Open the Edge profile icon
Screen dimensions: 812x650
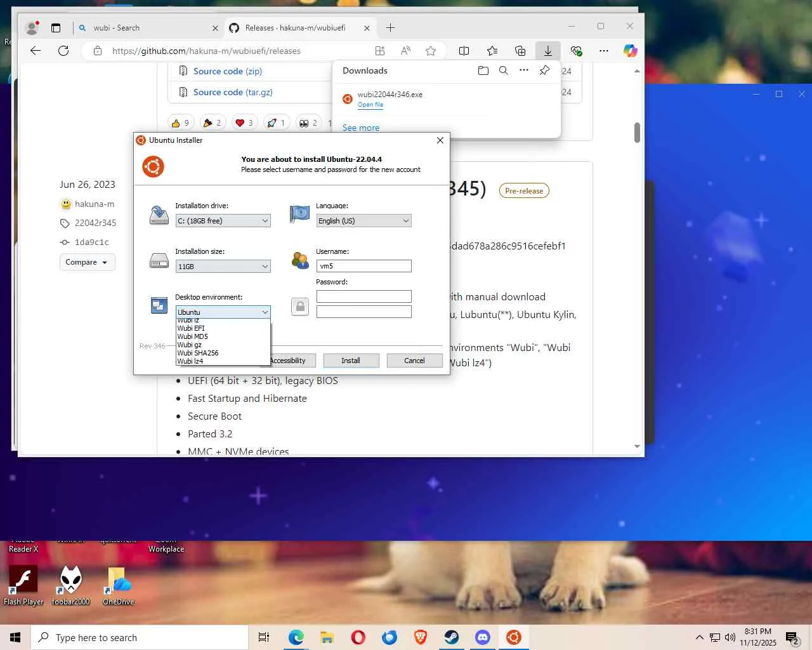tap(31, 28)
